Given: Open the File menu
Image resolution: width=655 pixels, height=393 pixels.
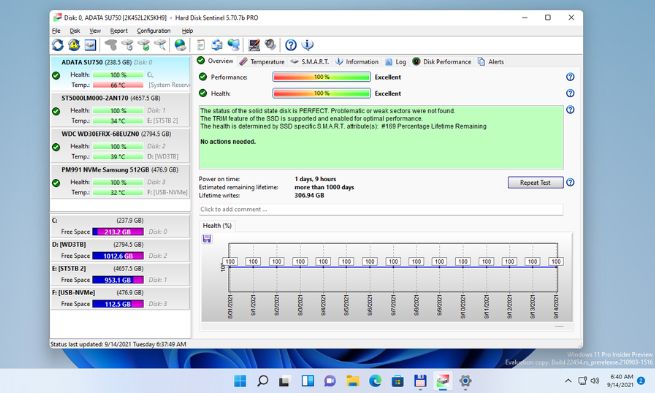Looking at the screenshot, I should (x=56, y=31).
